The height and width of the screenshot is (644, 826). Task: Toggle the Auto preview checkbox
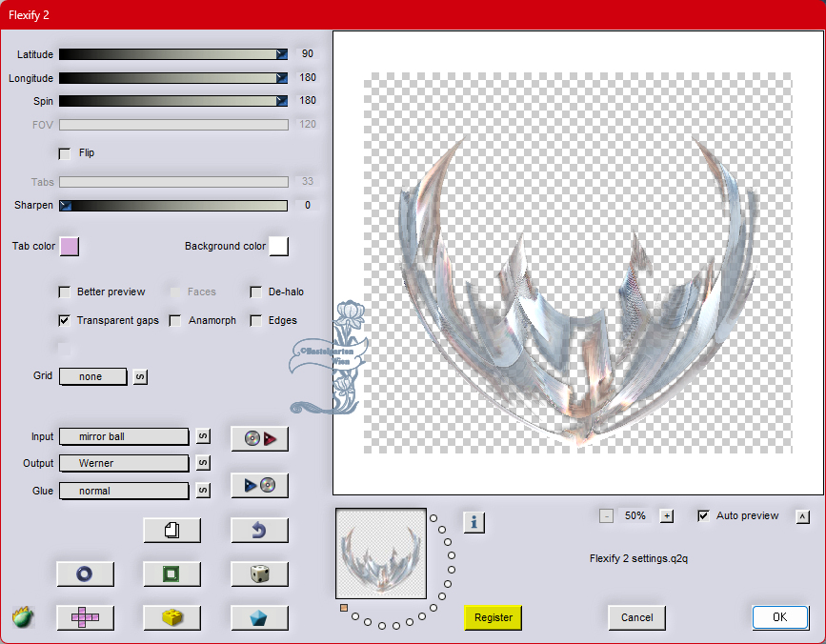coord(704,516)
